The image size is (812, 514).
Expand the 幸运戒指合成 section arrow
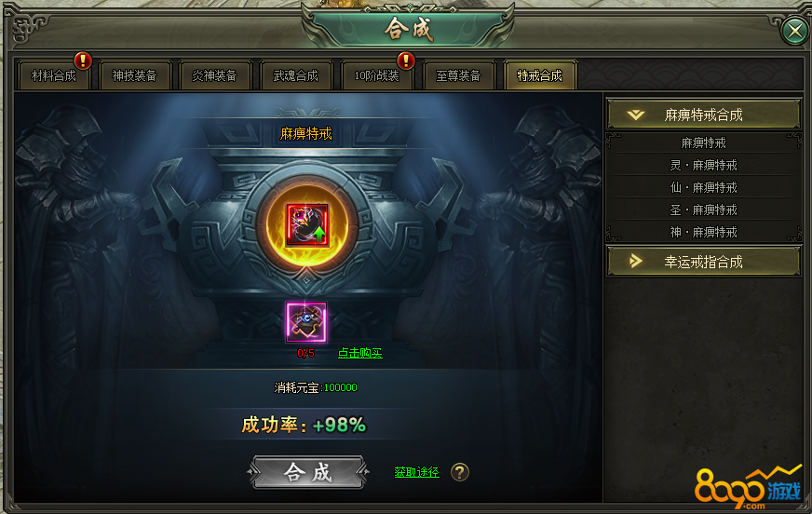click(635, 262)
